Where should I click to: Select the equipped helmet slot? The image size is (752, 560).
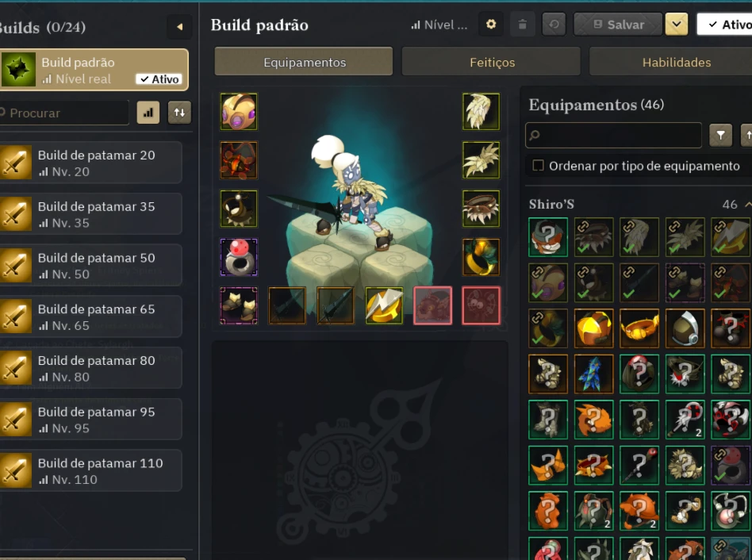click(x=239, y=112)
